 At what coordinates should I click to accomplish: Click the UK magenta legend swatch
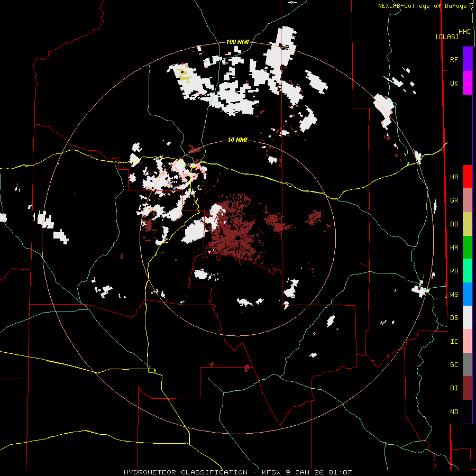click(467, 83)
